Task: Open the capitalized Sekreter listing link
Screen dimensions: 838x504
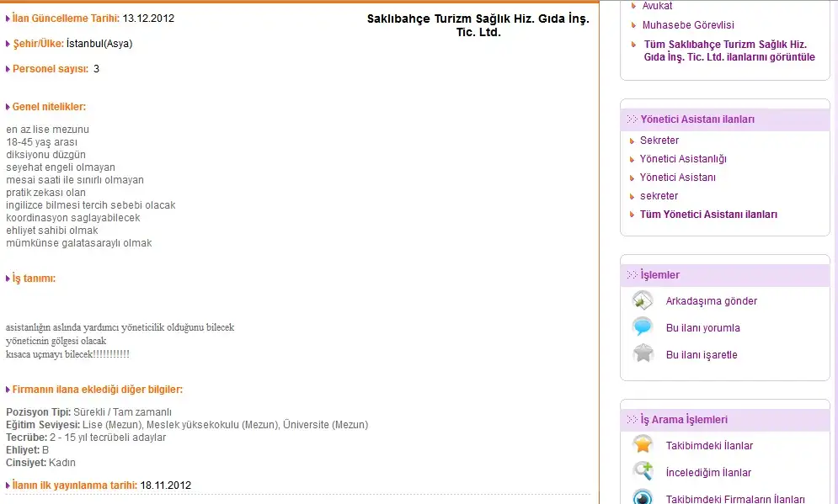Action: tap(659, 141)
